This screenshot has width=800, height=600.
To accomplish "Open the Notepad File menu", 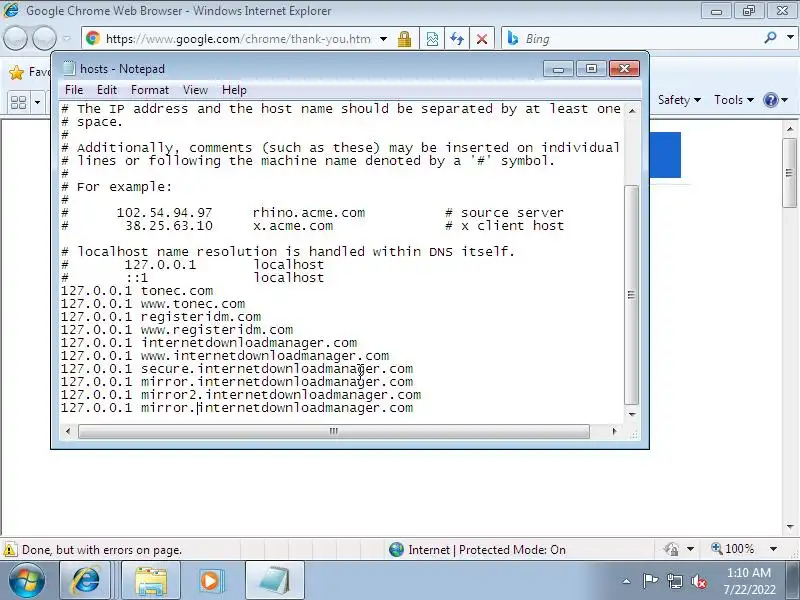I will pos(73,90).
